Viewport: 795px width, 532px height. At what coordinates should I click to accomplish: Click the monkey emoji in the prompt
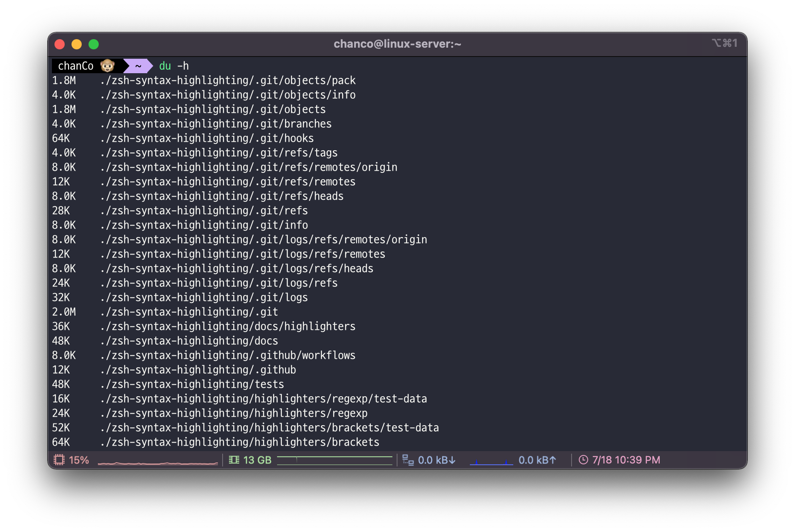tap(108, 66)
